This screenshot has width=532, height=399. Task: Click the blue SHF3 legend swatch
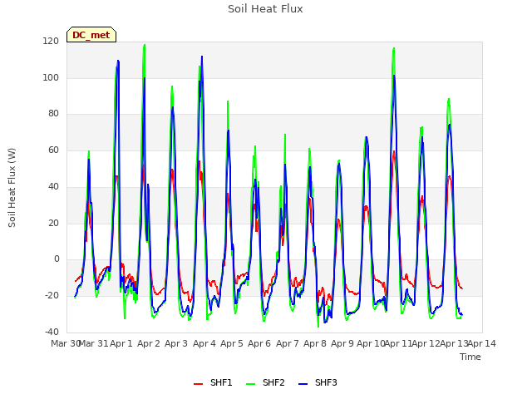pyautogui.click(x=303, y=383)
